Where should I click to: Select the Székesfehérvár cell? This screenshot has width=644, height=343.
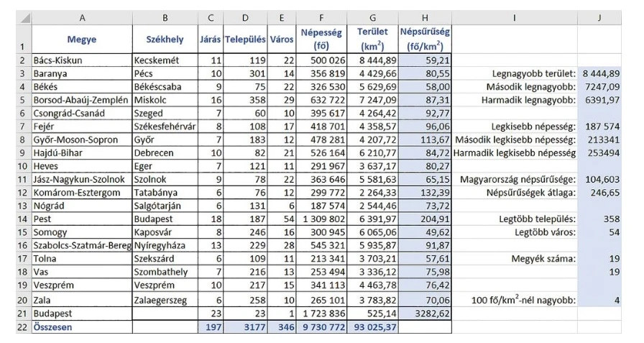coord(165,127)
